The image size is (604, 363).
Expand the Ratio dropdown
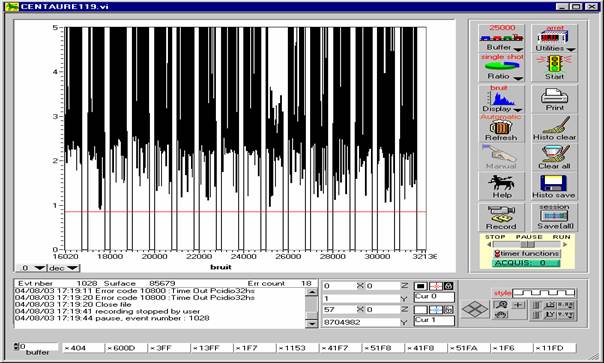[x=518, y=78]
